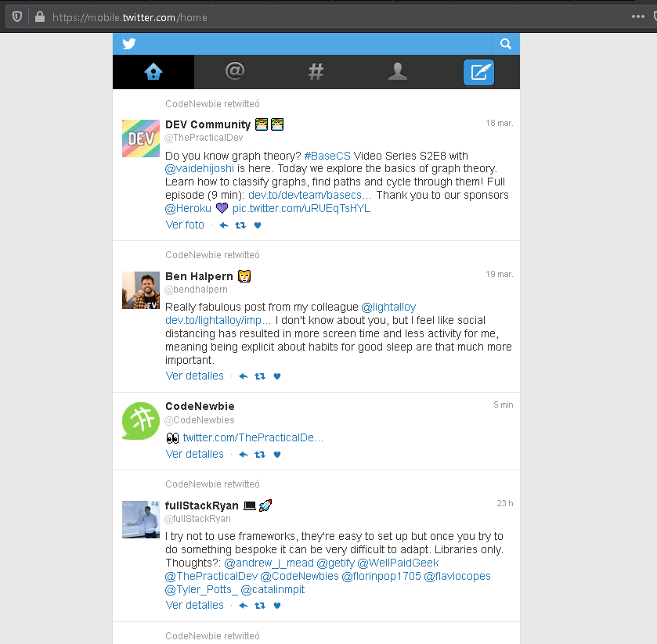
Task: Open the @Tyler_Potts_ mention
Action: tap(201, 590)
